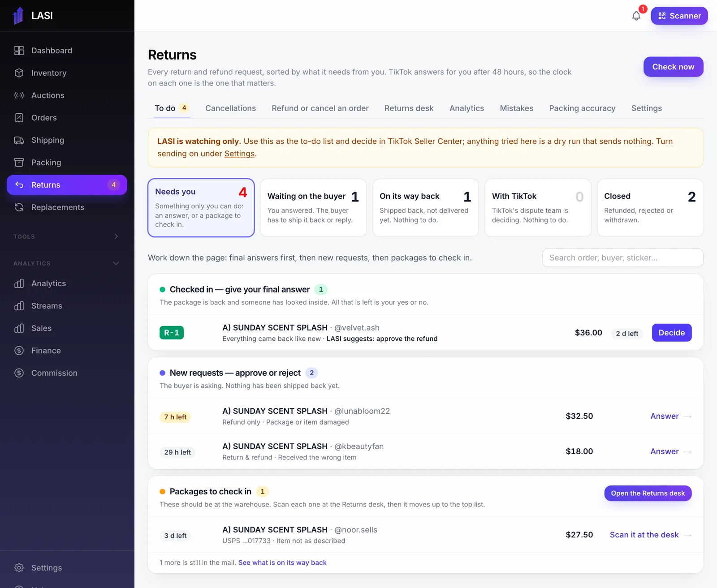Open the Scanner button
Screen dimensions: 717x588
(679, 16)
